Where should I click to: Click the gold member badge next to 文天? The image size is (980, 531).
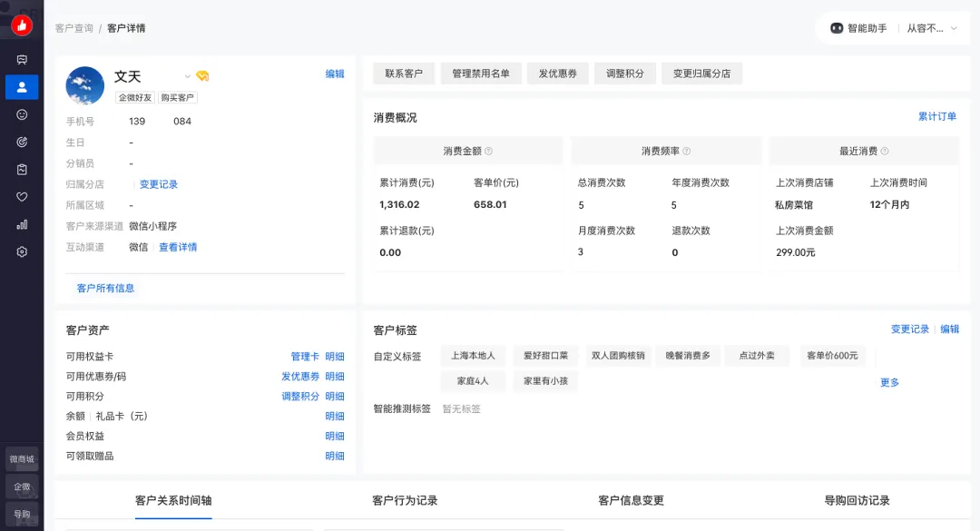click(x=202, y=76)
